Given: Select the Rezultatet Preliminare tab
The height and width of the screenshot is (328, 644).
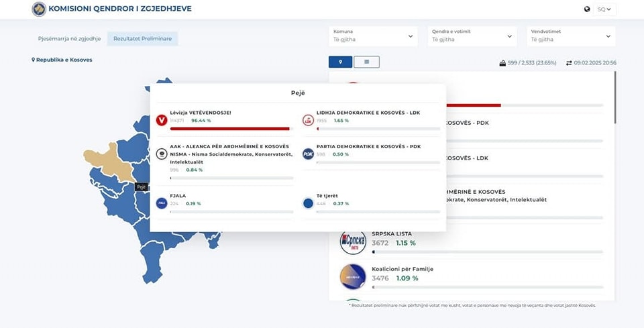Looking at the screenshot, I should tap(142, 39).
